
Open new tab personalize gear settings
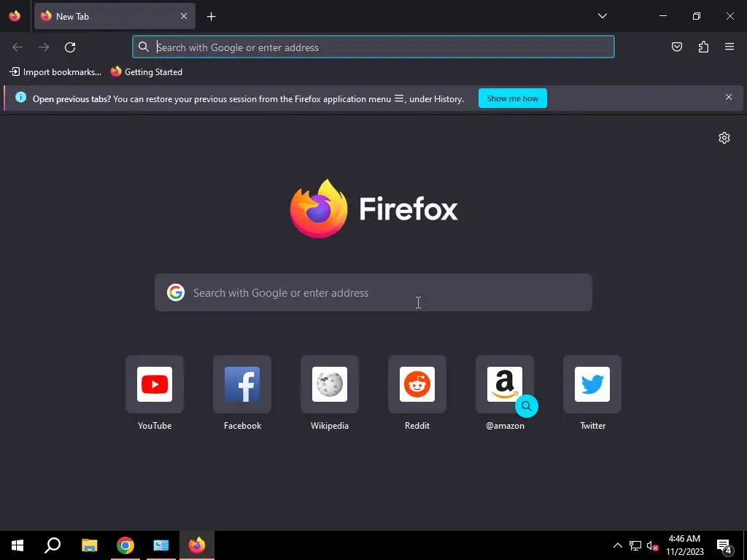click(x=724, y=138)
